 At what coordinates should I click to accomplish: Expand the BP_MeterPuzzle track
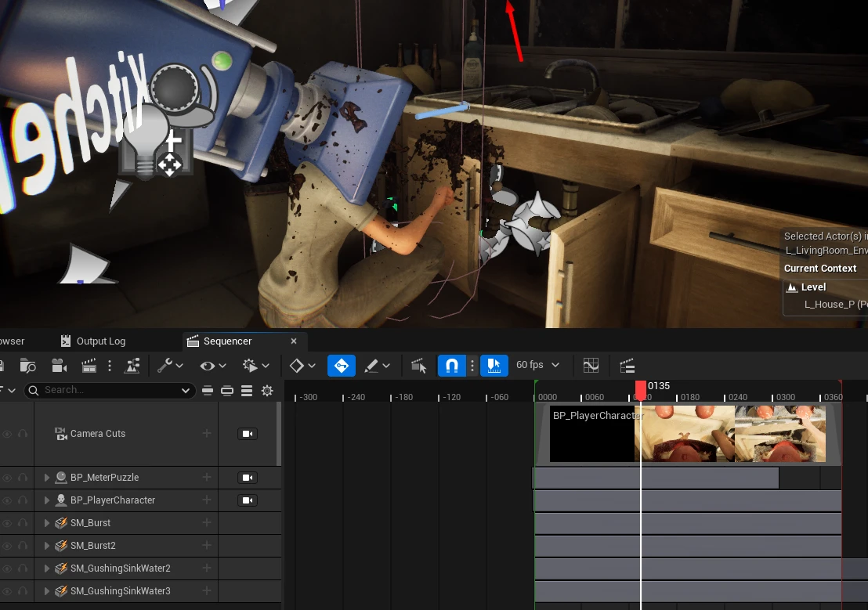coord(46,477)
